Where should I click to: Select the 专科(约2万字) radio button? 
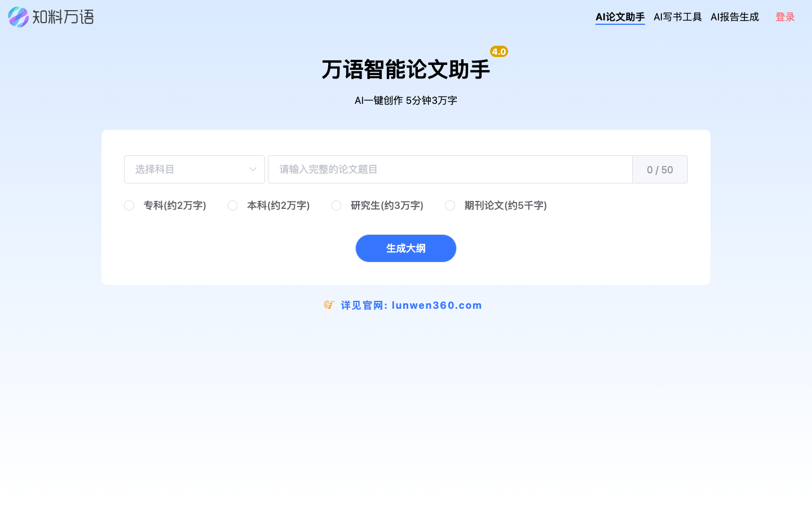coord(129,205)
